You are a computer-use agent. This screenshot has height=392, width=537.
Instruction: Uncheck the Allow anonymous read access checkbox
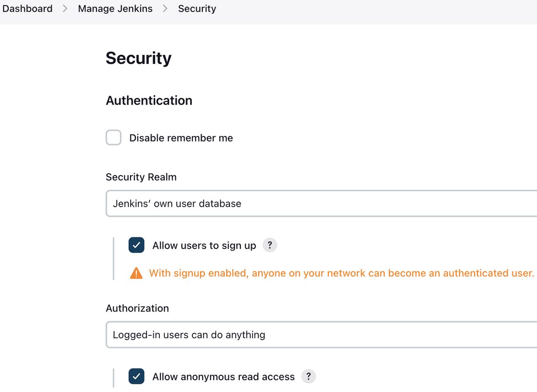click(x=137, y=376)
